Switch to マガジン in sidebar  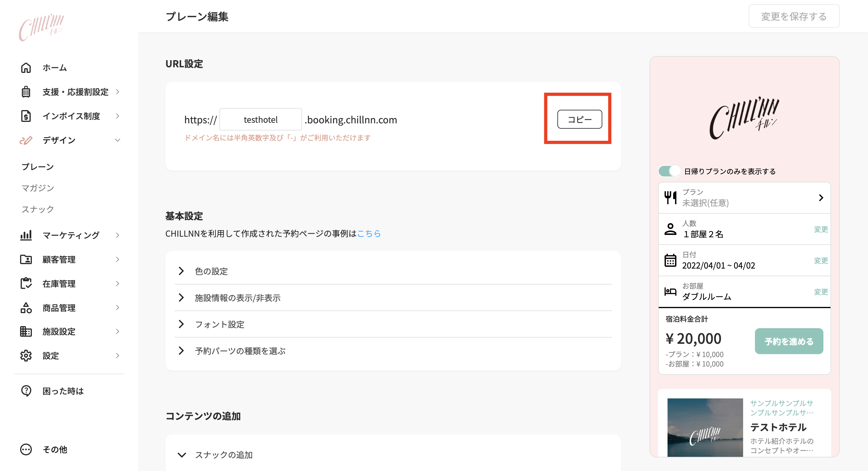pos(37,188)
